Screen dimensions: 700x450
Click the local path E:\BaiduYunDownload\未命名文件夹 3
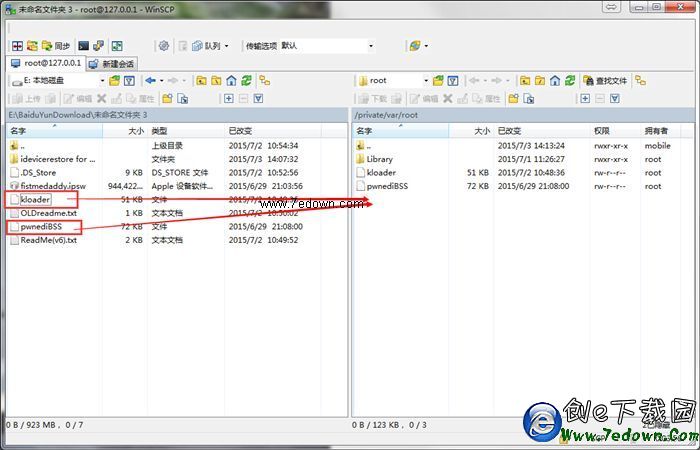[x=78, y=115]
